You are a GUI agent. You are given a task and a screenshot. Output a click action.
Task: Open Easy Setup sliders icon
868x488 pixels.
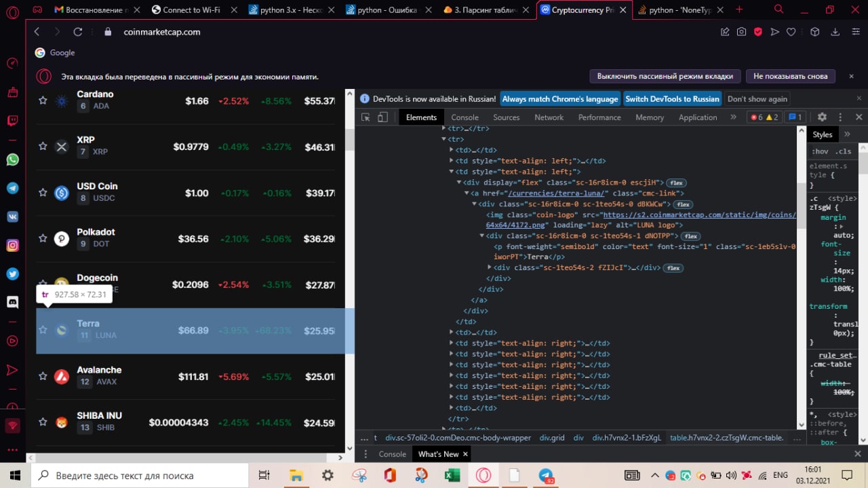tap(854, 32)
